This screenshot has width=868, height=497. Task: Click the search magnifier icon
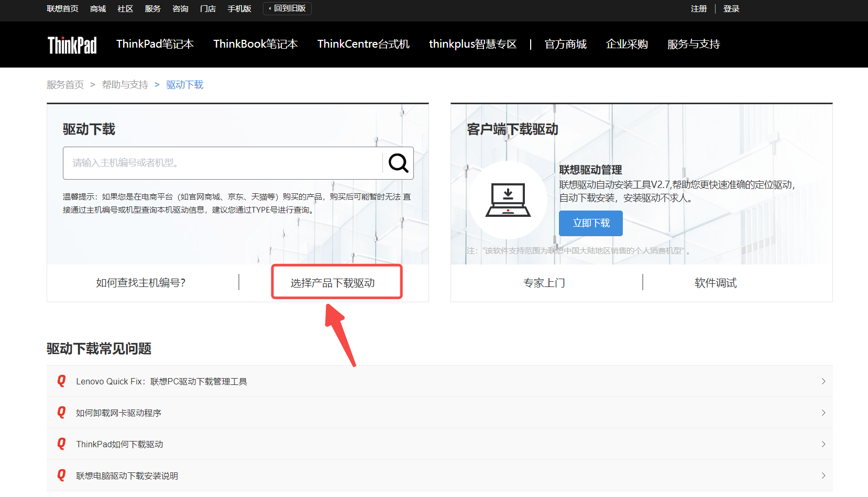pyautogui.click(x=398, y=163)
